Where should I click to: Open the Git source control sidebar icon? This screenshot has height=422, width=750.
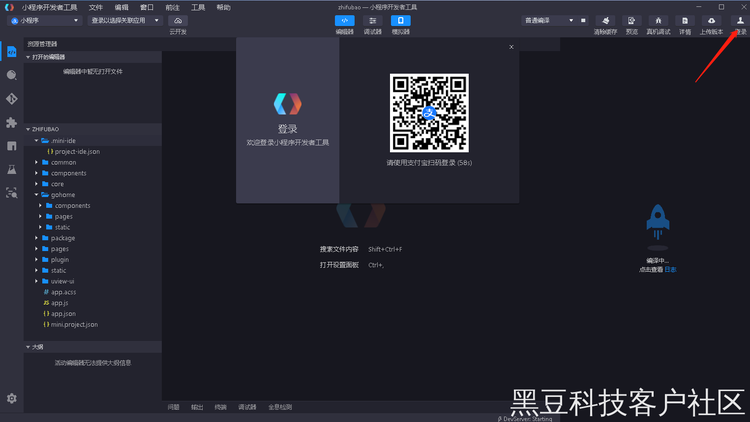click(x=11, y=99)
